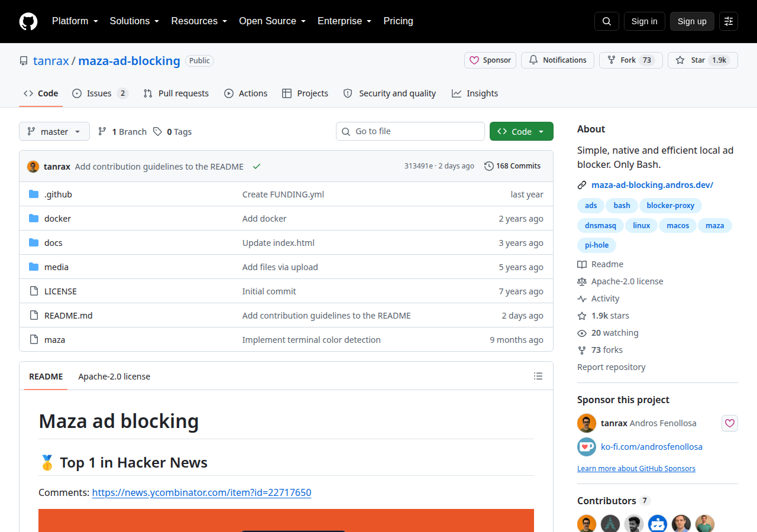Open the green Code dropdown button
This screenshot has height=532, width=757.
pos(522,131)
